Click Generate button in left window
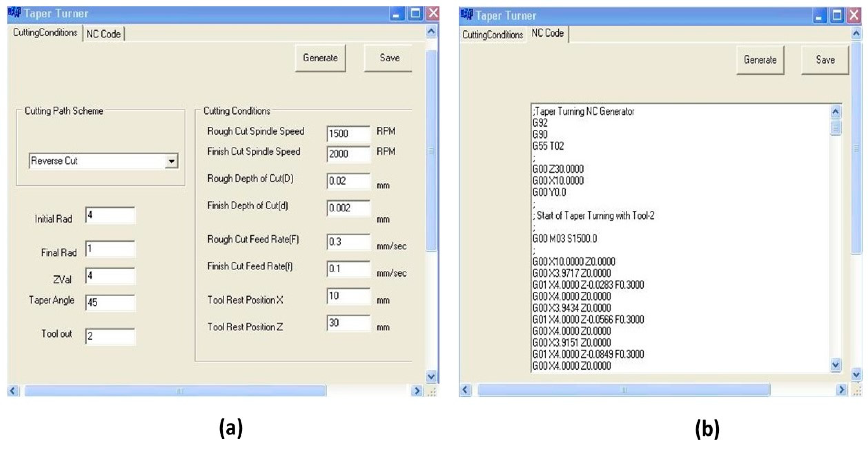 click(320, 58)
